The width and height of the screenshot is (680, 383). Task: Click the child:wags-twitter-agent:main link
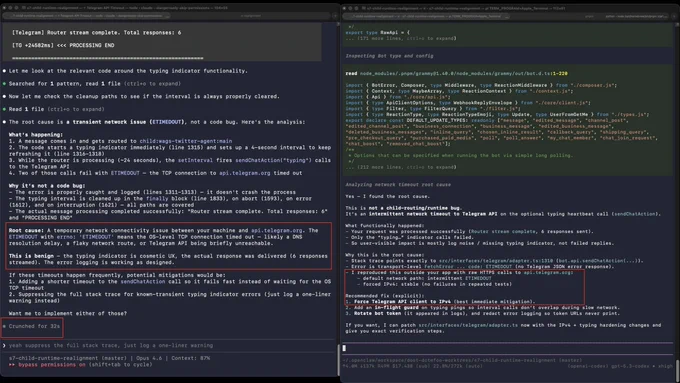pyautogui.click(x=186, y=141)
